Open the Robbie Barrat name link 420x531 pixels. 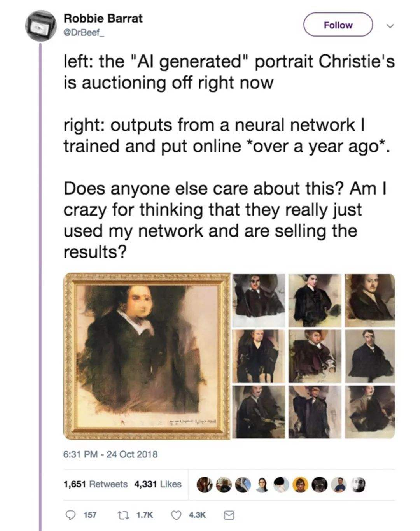click(103, 18)
